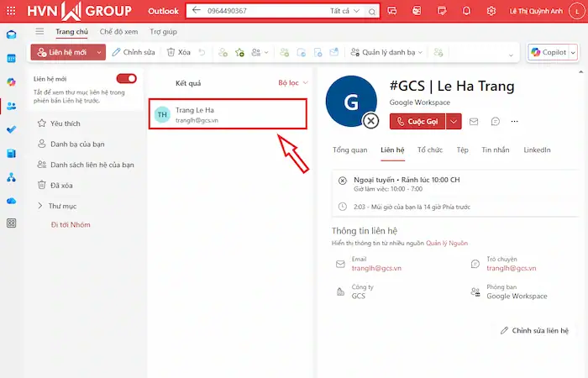Open the Mail app in left rail
Viewport: 588px width, 378px height.
point(11,35)
